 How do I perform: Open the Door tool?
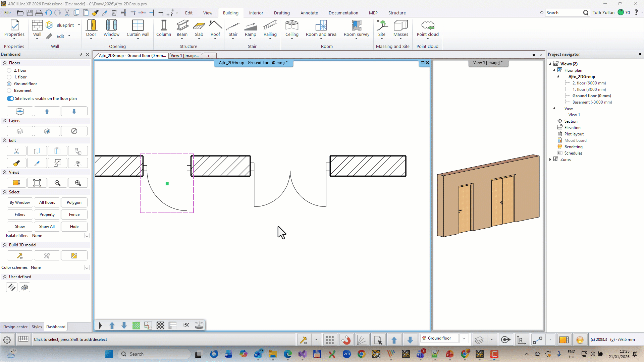[x=91, y=28]
